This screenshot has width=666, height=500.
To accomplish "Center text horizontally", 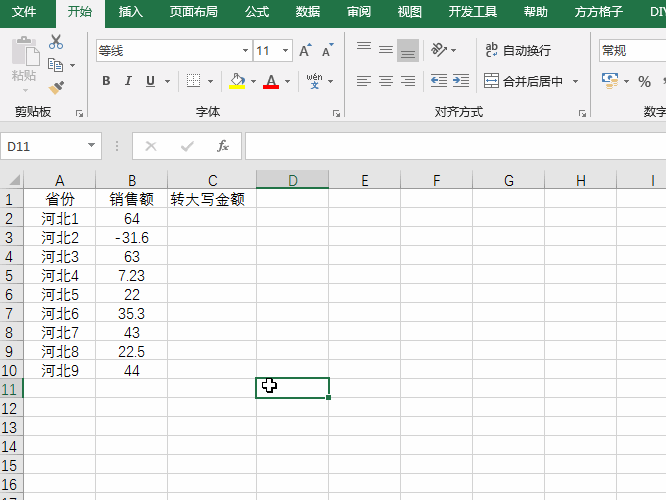I will click(386, 81).
